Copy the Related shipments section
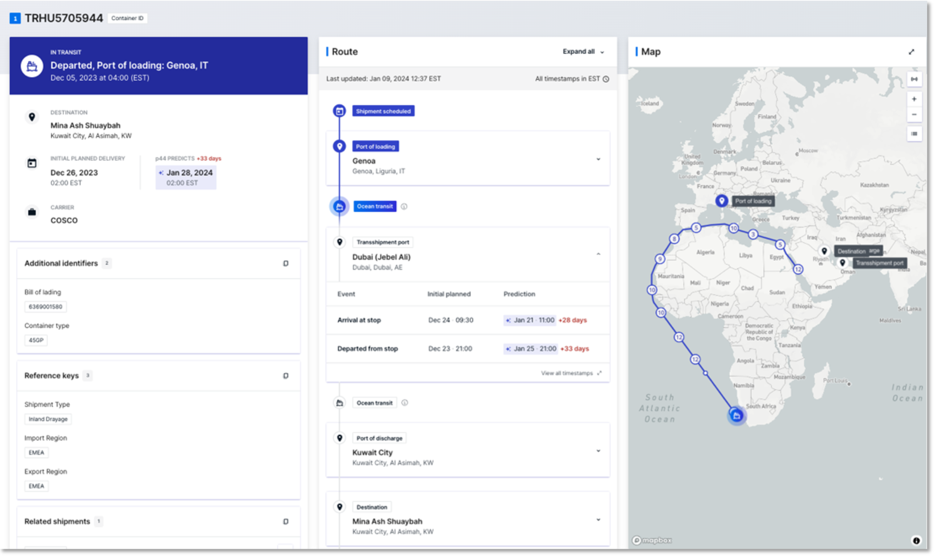 286,522
